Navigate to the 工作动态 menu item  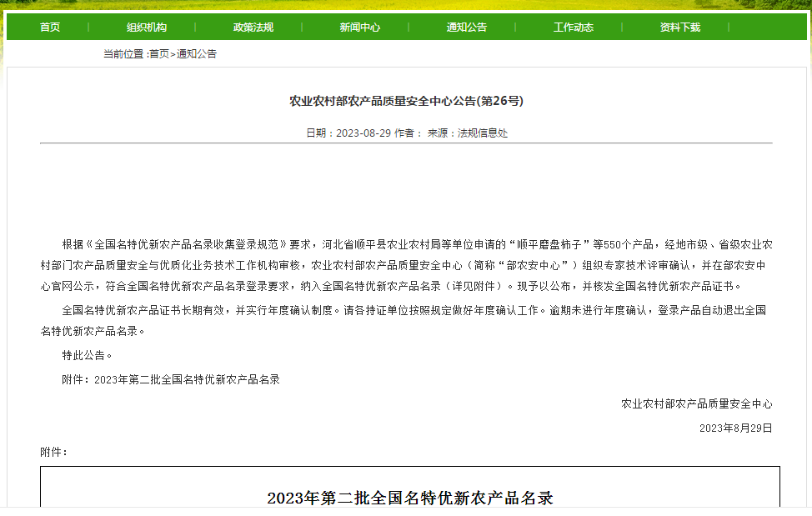point(574,28)
